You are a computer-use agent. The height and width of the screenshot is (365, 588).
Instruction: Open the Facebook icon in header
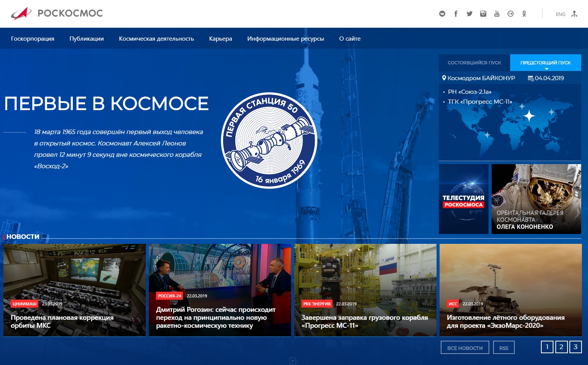coord(456,14)
